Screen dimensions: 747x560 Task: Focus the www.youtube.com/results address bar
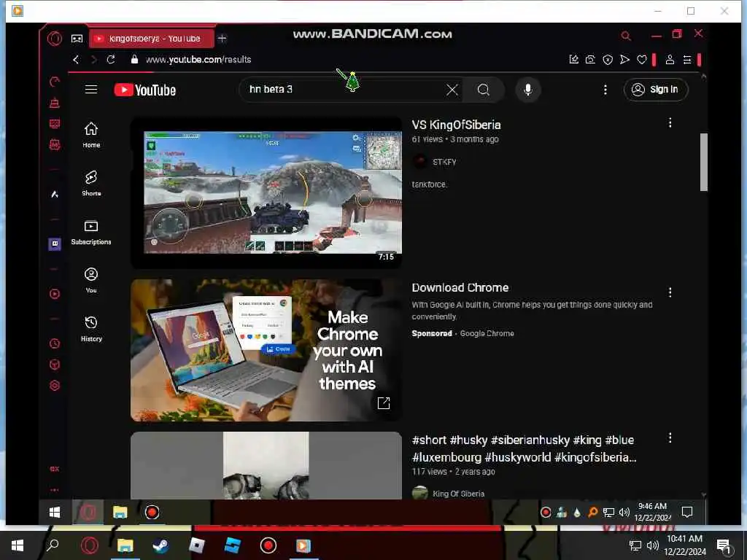pyautogui.click(x=198, y=60)
